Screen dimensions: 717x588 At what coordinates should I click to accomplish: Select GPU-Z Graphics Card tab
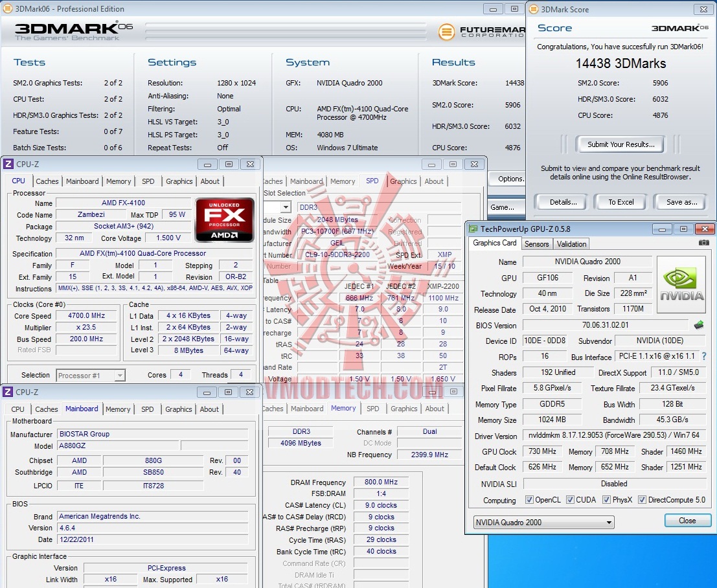point(494,243)
